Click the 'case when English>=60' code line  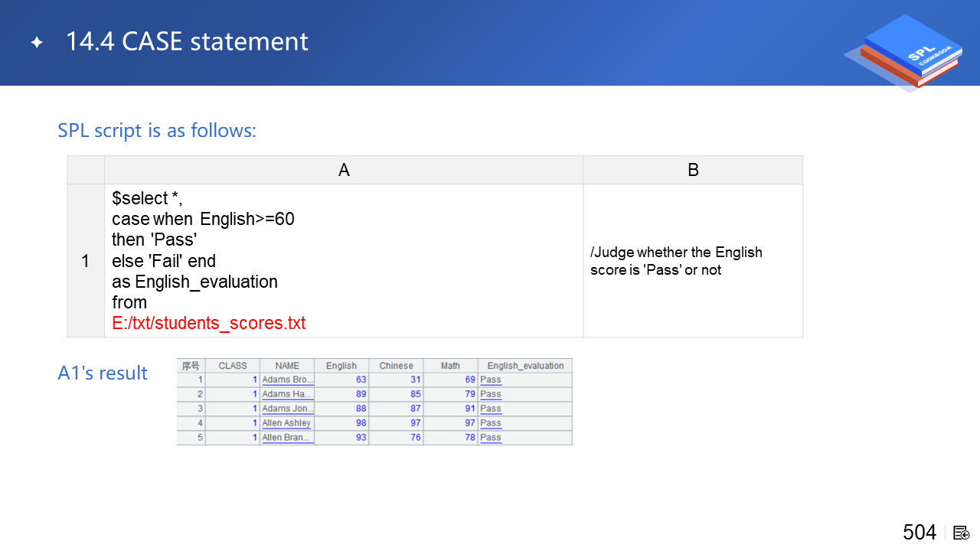tap(203, 219)
